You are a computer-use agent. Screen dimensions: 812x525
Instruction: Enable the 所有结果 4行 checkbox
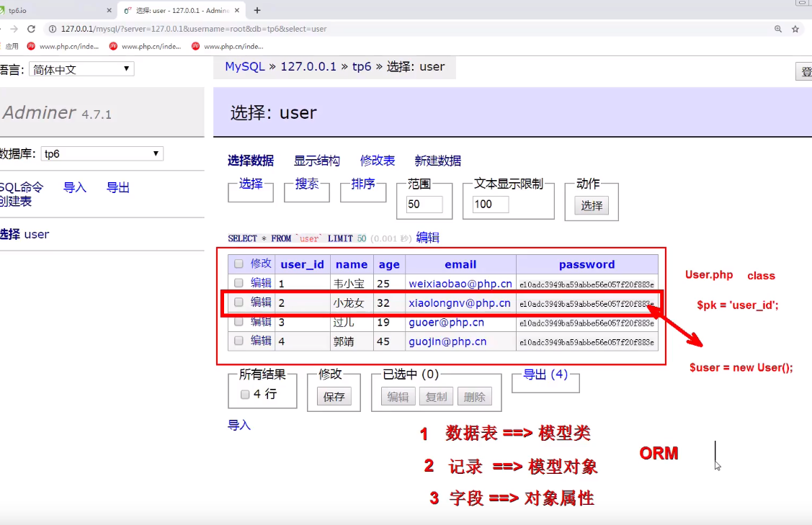tap(244, 392)
